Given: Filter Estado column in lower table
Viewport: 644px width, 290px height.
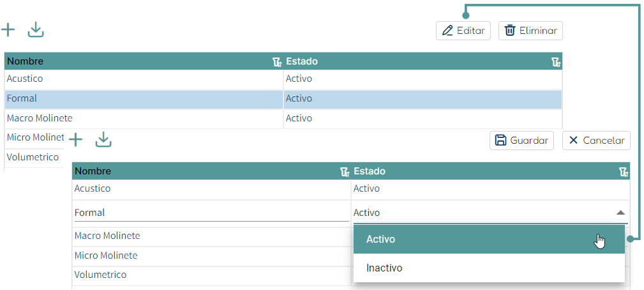Looking at the screenshot, I should click(624, 172).
